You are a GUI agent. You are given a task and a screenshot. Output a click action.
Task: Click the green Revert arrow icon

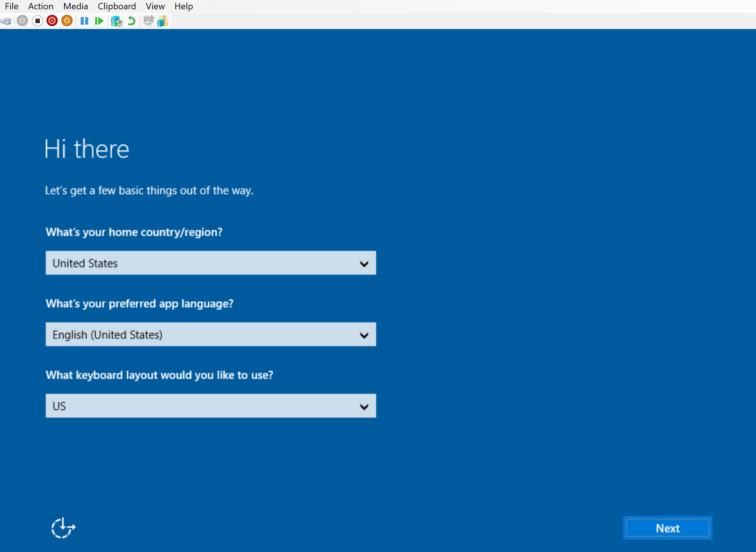tap(131, 21)
